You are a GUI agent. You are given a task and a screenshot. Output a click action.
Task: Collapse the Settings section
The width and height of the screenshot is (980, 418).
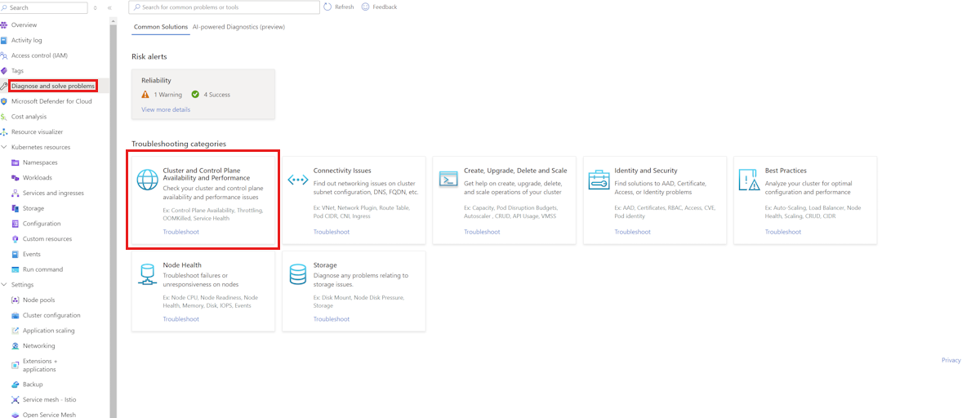(4, 285)
